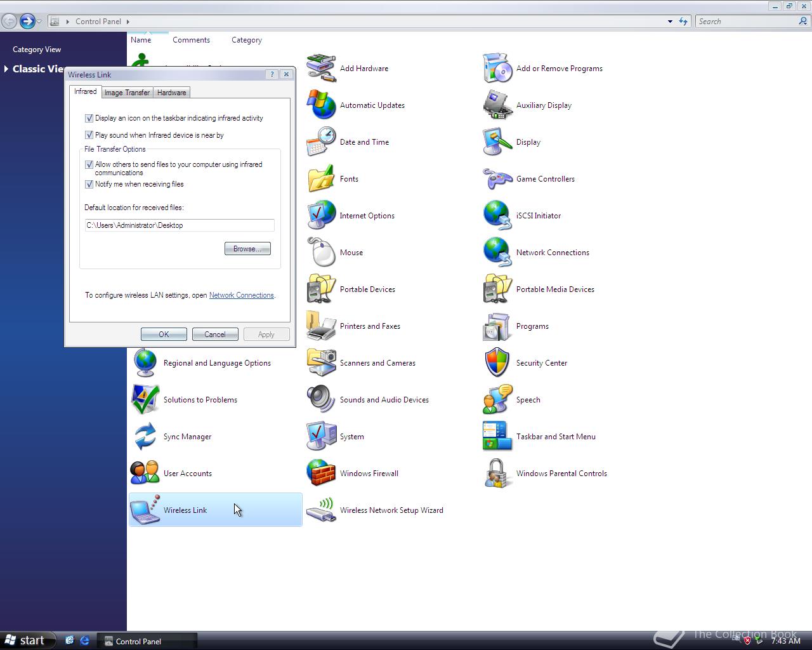Open the iSCSI Initiator icon

497,216
